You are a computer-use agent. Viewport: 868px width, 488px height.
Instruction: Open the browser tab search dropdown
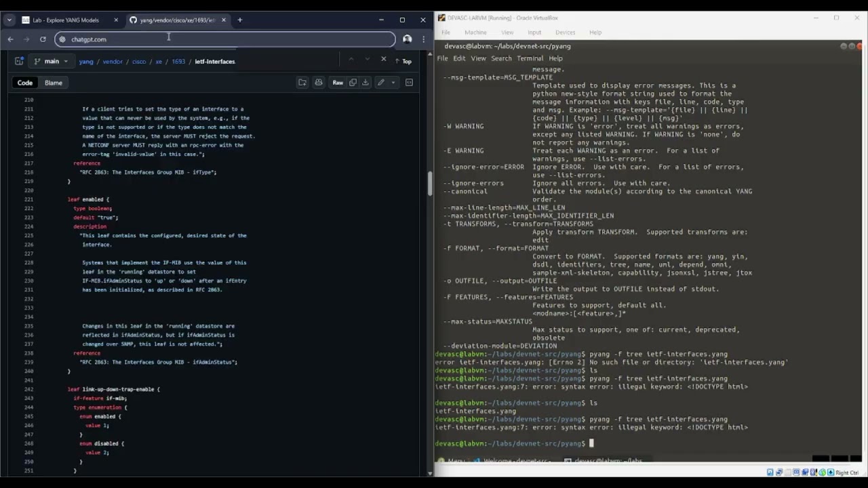click(x=9, y=20)
